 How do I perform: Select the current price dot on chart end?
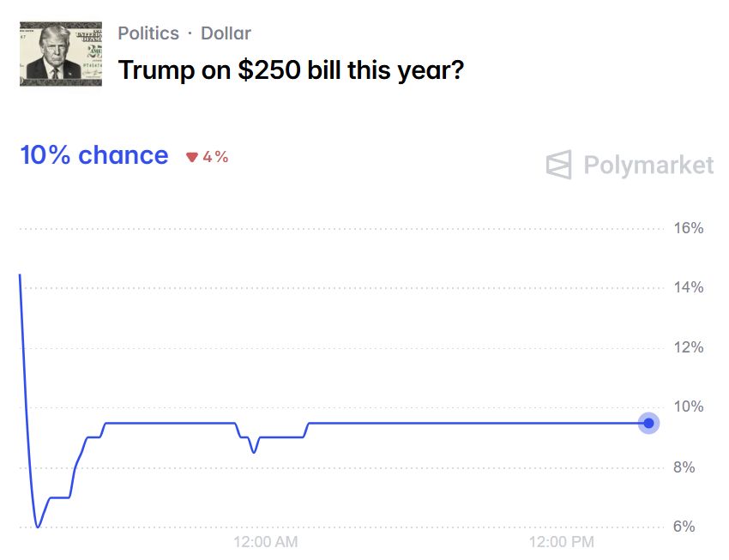(x=648, y=423)
